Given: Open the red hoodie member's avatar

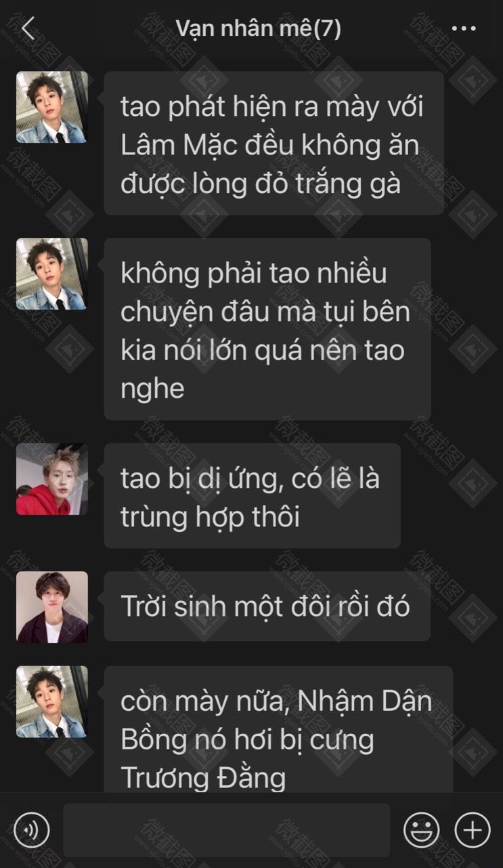Looking at the screenshot, I should (x=52, y=479).
